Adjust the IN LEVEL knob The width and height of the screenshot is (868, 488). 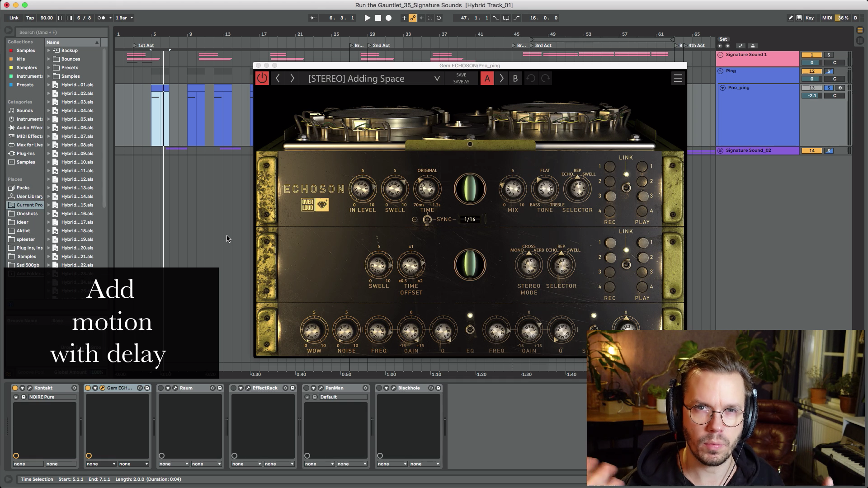[x=363, y=189]
